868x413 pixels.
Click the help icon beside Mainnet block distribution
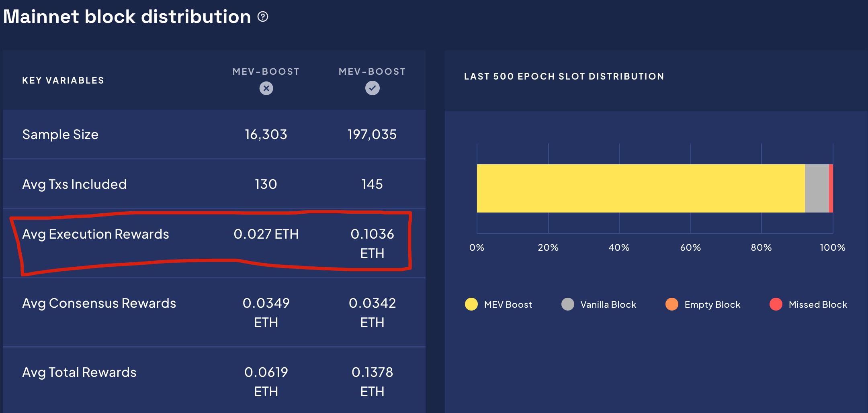click(x=263, y=17)
